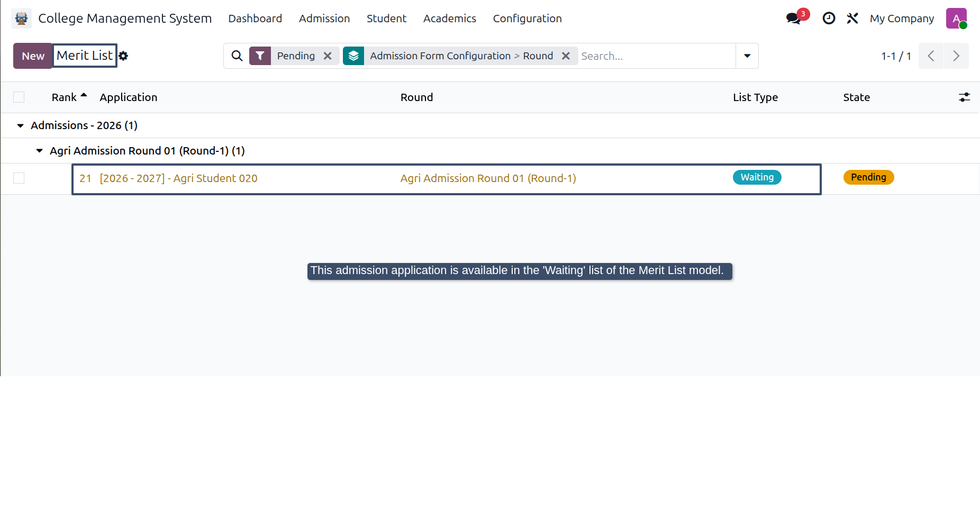Screen dimensions: 980x508
Task: Open the user avatar menu
Action: pyautogui.click(x=956, y=19)
